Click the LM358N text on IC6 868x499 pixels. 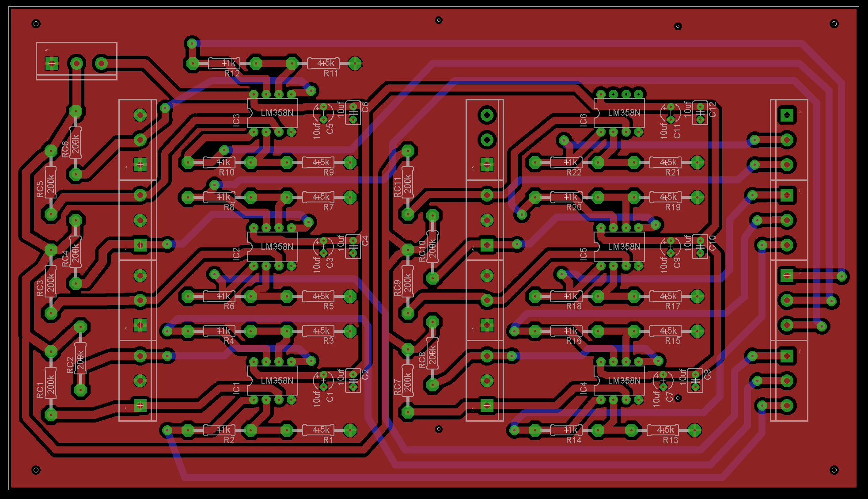(624, 113)
